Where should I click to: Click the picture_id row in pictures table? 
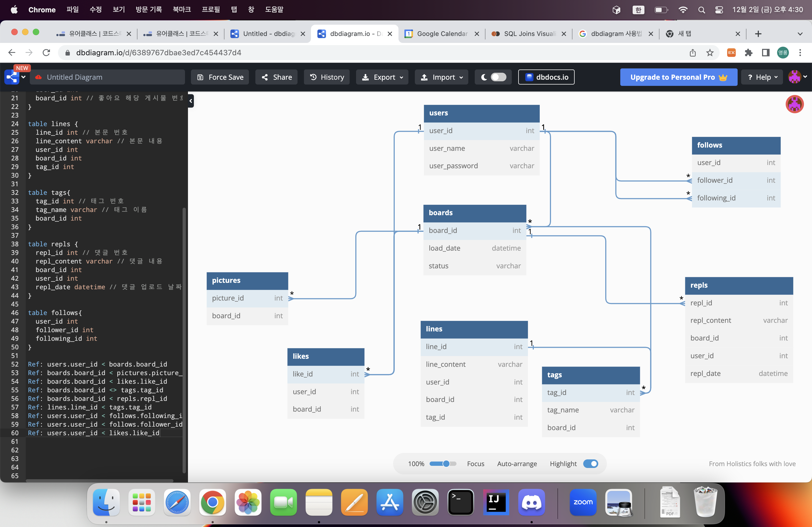pos(247,298)
